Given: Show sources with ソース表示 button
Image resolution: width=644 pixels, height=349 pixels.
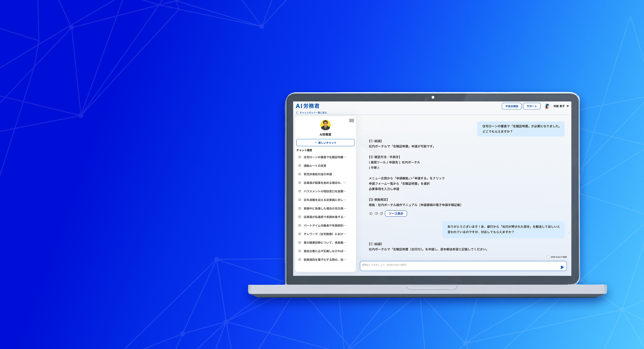Looking at the screenshot, I should pyautogui.click(x=396, y=213).
